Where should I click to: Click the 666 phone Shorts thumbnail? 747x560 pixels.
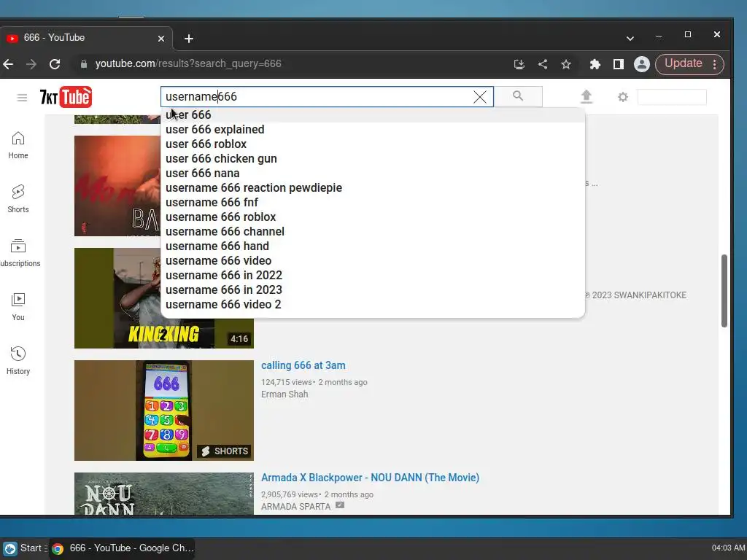(164, 411)
